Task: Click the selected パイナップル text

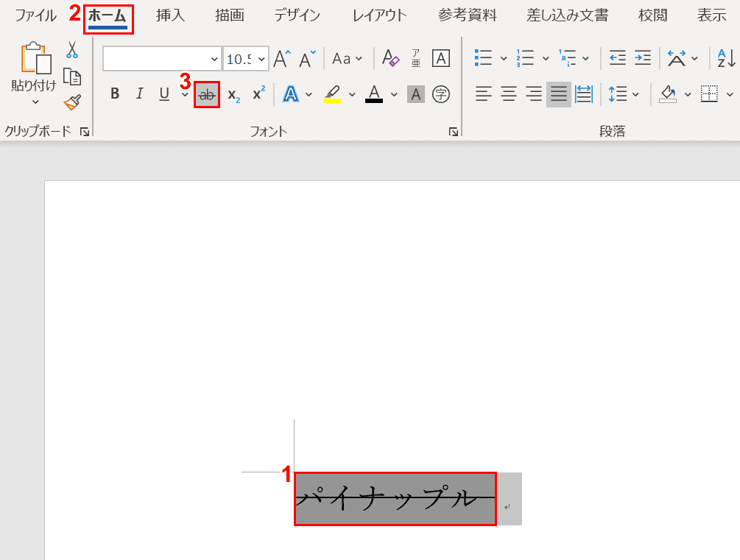Action: (395, 498)
